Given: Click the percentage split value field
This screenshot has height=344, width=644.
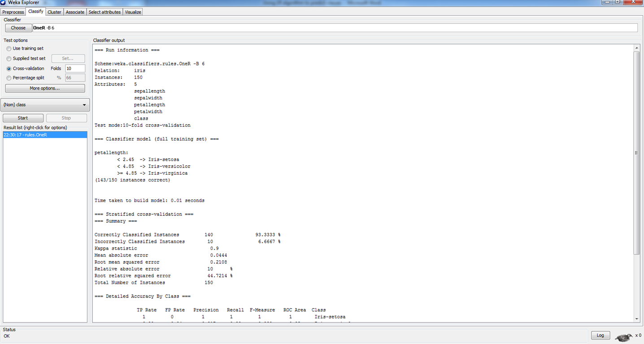Looking at the screenshot, I should click(75, 78).
